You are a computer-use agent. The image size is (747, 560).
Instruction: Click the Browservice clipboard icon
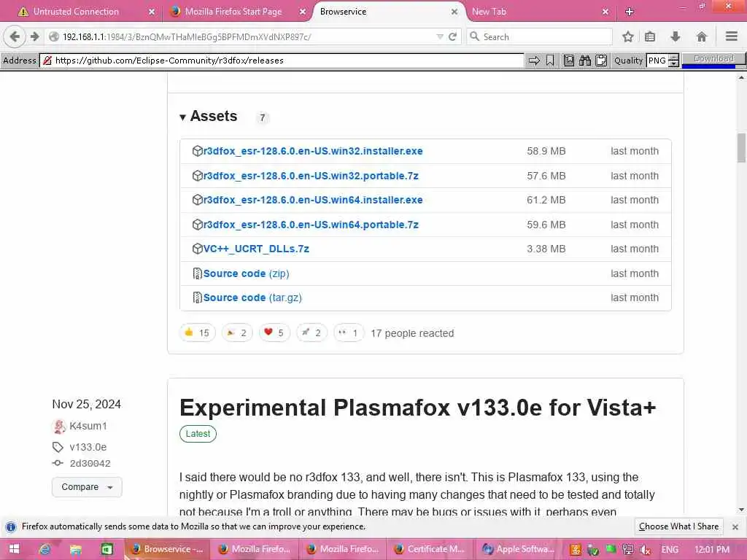coord(601,61)
